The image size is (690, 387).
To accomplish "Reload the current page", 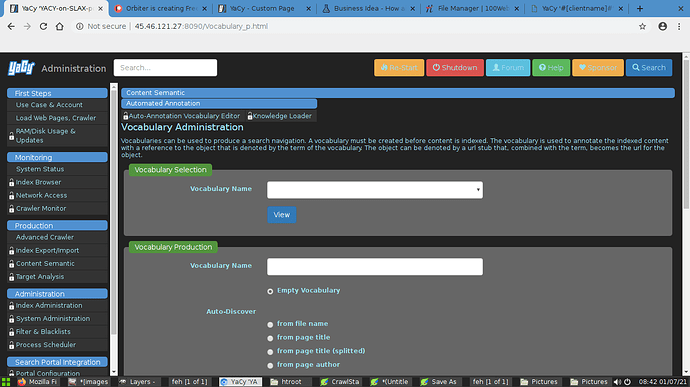I will (43, 26).
